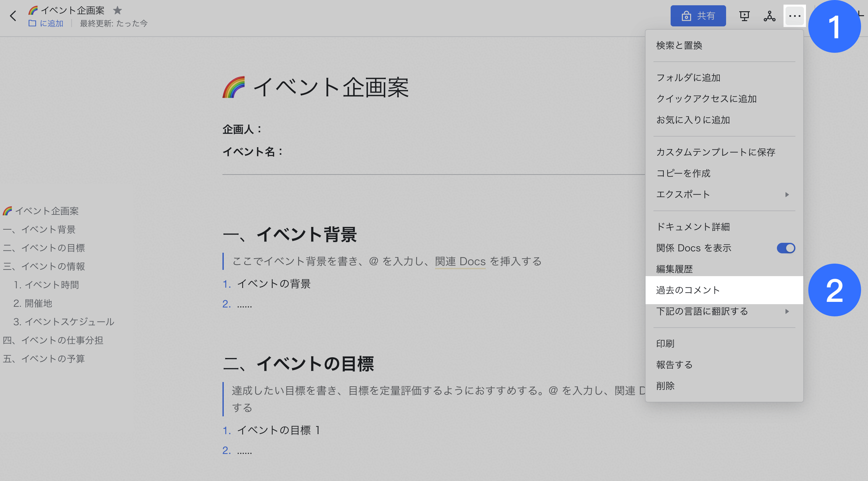
Task: Click rainbow emoji in document title
Action: 234,87
